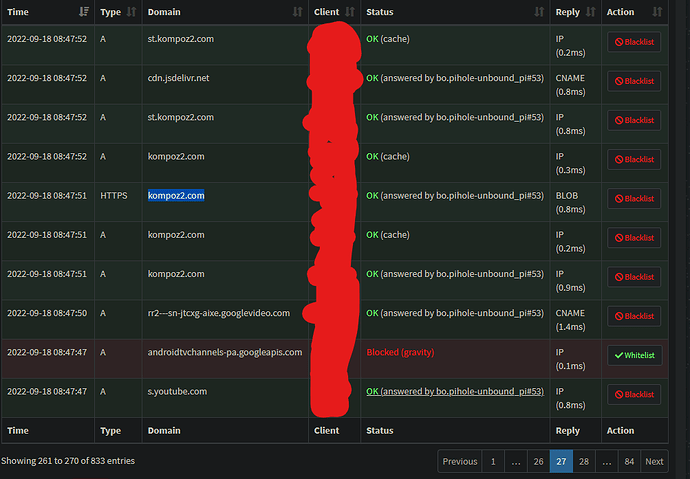Sort by Client column sort icon
The height and width of the screenshot is (479, 690).
click(x=349, y=12)
